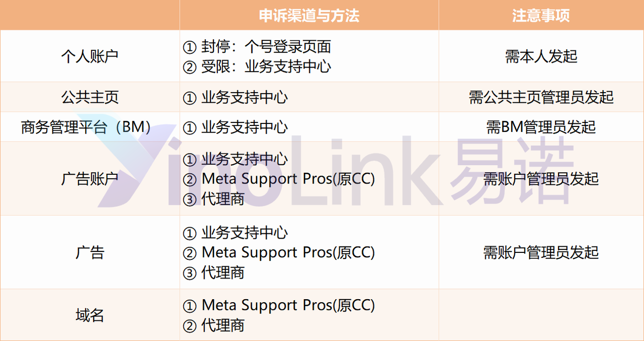644x341 pixels.
Task: Click 需公共主页管理员发起 note
Action: point(541,97)
